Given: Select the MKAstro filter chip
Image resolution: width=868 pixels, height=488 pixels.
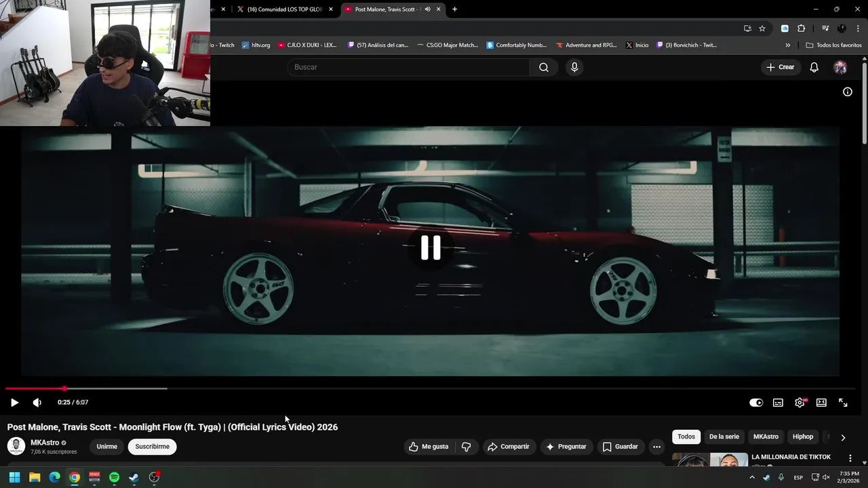Looking at the screenshot, I should point(766,436).
